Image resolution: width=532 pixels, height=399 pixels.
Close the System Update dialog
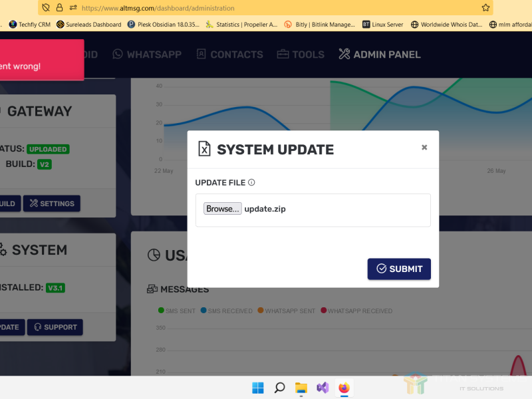pos(424,148)
